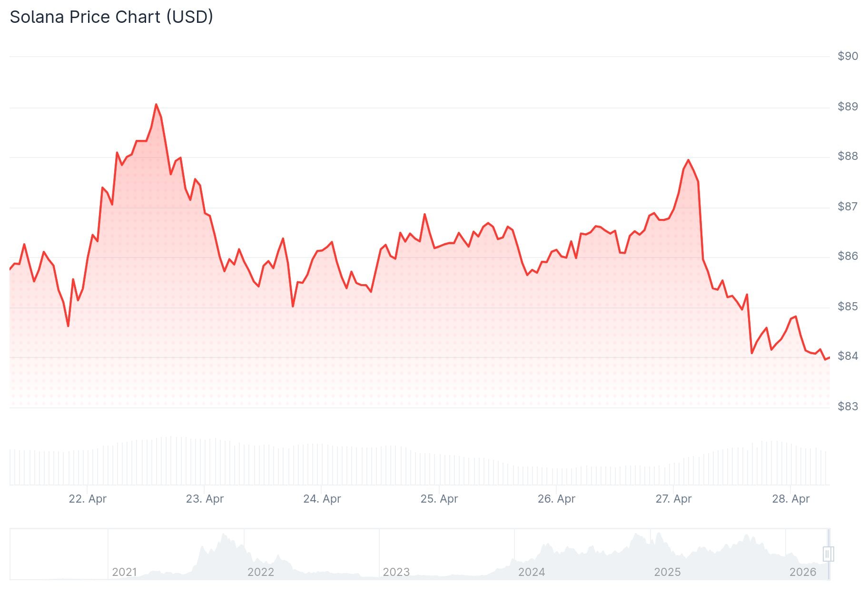Click the 2024 label in navigator

coord(532,572)
